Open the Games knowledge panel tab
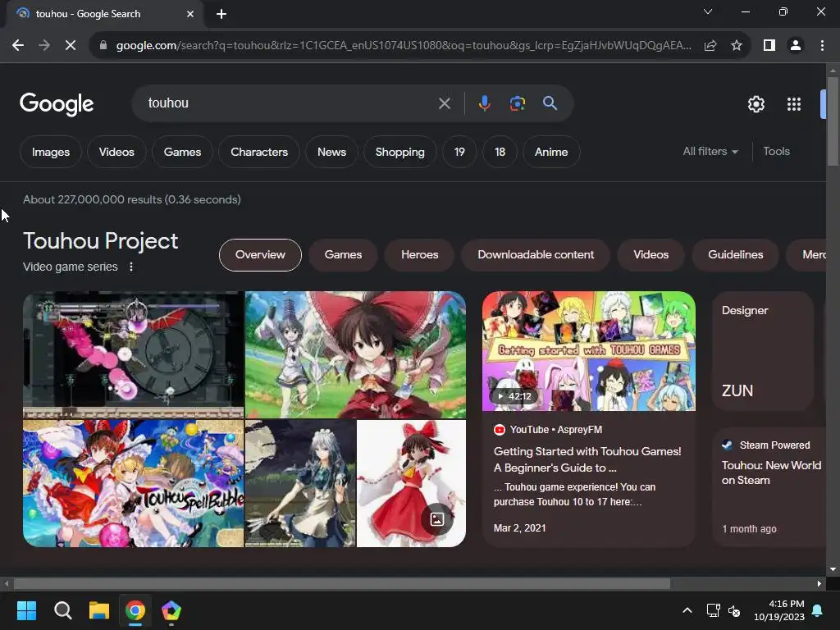The height and width of the screenshot is (630, 840). coord(343,255)
